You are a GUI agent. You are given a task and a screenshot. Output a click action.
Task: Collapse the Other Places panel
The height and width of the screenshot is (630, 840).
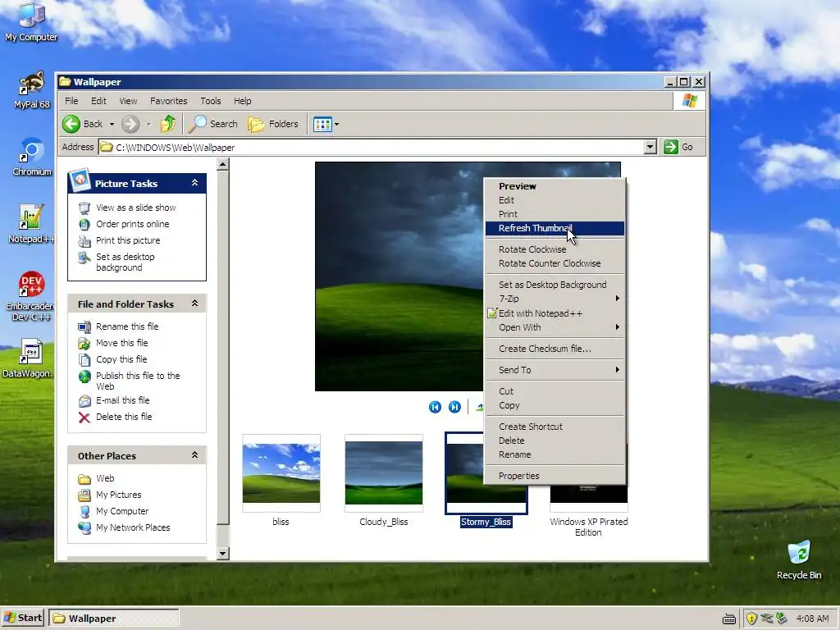pyautogui.click(x=195, y=454)
